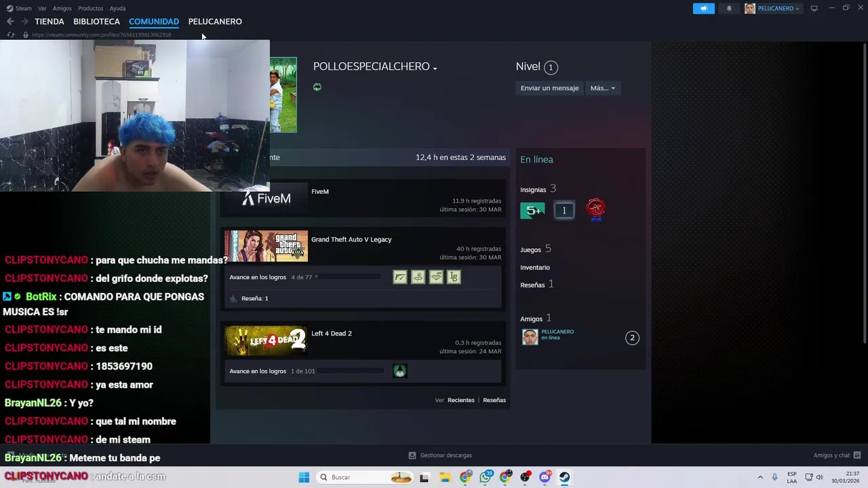Show hidden system tray icons

pos(760,477)
